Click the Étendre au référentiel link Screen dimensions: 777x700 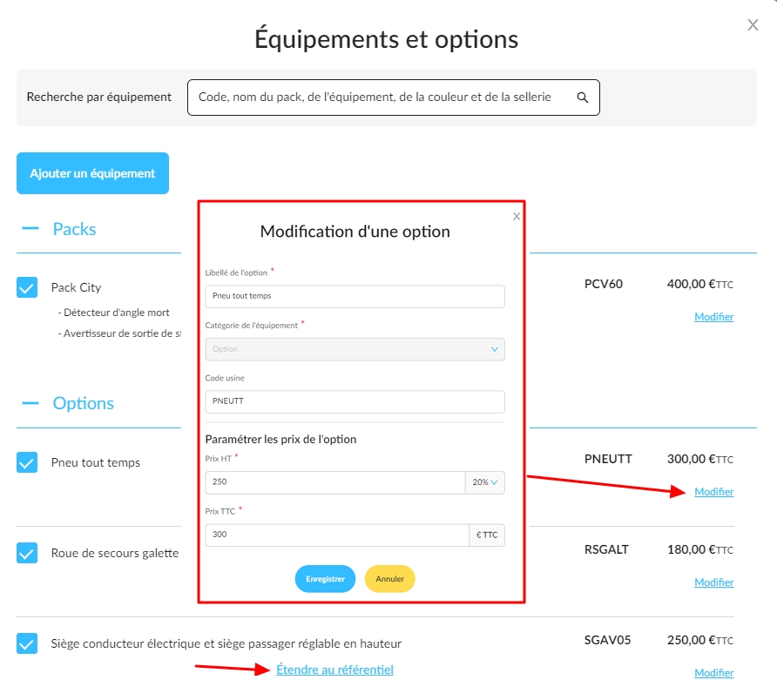click(335, 670)
